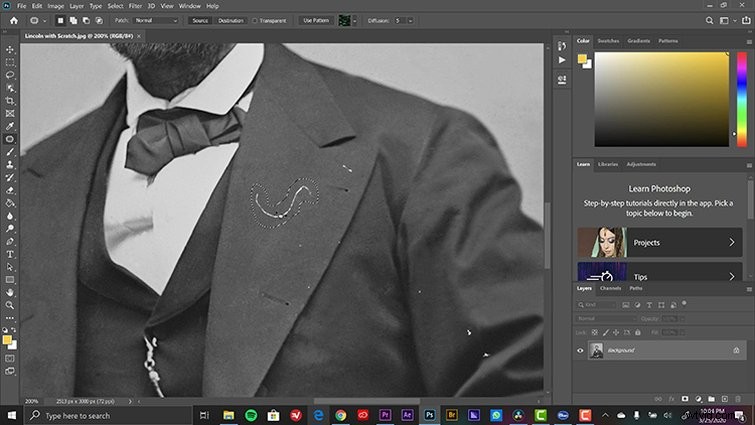
Task: Open the Filter menu
Action: [135, 6]
